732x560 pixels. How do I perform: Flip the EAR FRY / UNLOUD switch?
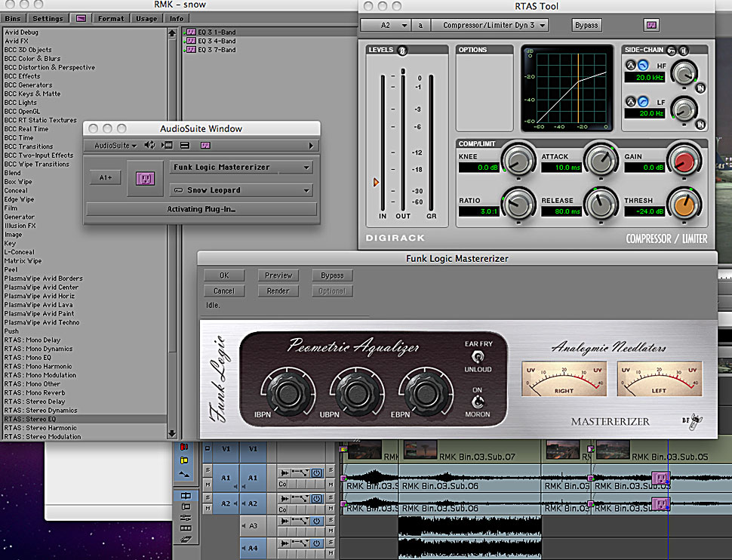[x=477, y=356]
